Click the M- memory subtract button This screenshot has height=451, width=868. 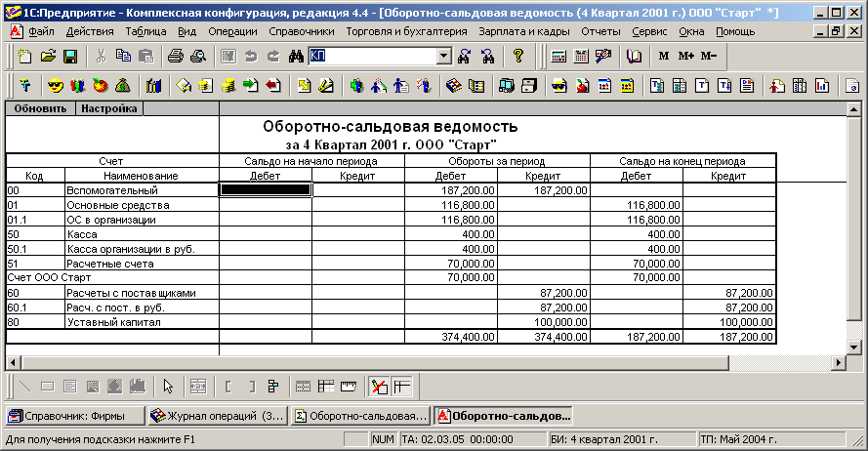(709, 56)
